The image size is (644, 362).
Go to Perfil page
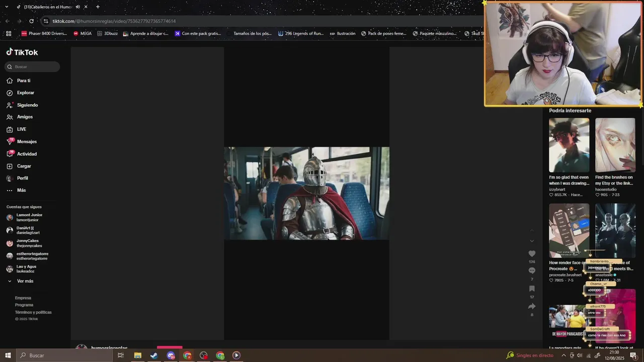(x=18, y=178)
